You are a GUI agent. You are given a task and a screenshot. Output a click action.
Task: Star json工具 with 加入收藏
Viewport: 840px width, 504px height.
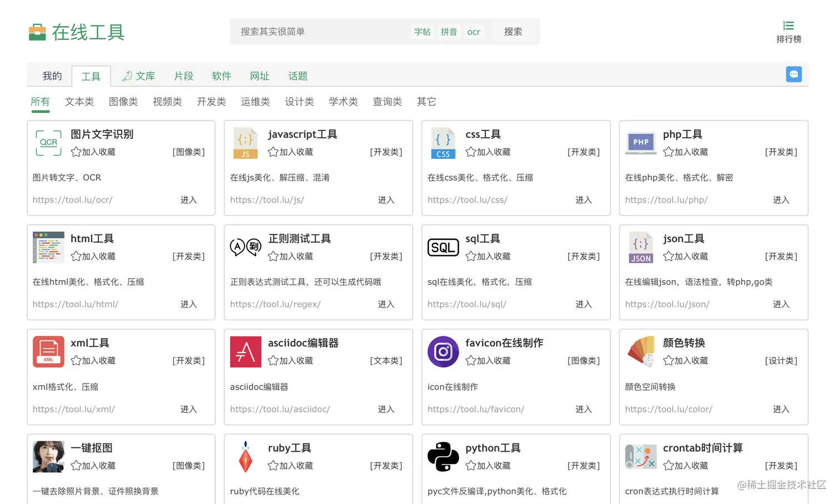click(x=686, y=256)
